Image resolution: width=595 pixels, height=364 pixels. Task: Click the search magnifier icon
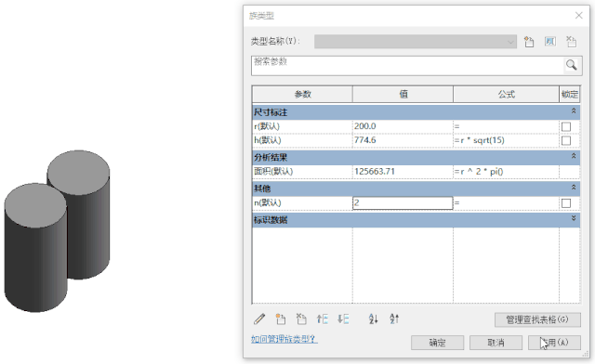572,65
